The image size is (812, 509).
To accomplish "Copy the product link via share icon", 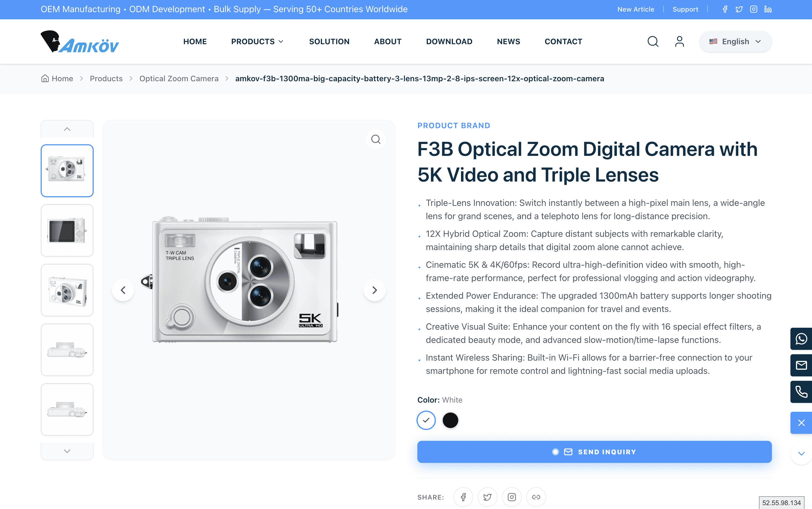I will click(x=536, y=497).
